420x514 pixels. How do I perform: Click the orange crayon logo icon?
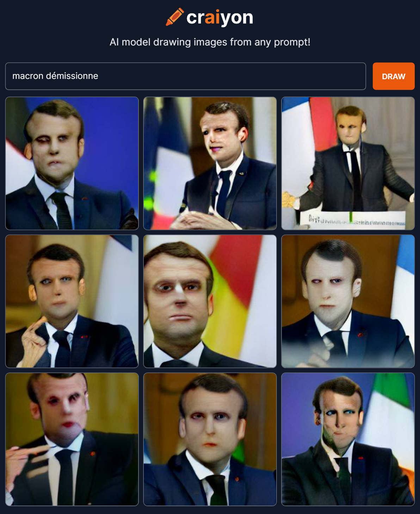coord(175,17)
